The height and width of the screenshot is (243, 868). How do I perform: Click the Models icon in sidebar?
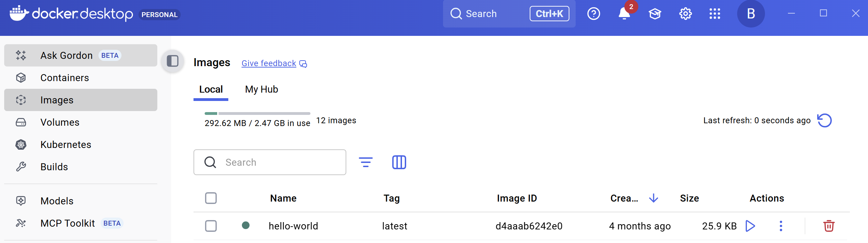click(x=21, y=201)
